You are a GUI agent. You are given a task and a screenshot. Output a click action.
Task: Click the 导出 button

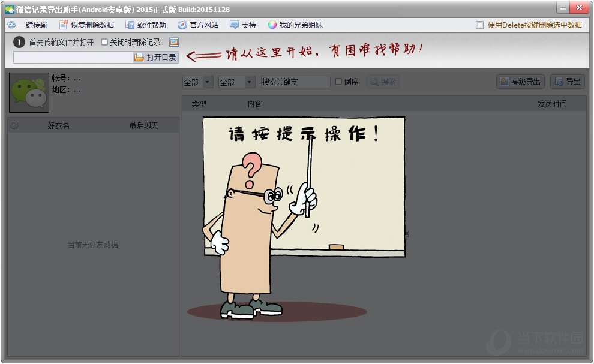coord(568,82)
